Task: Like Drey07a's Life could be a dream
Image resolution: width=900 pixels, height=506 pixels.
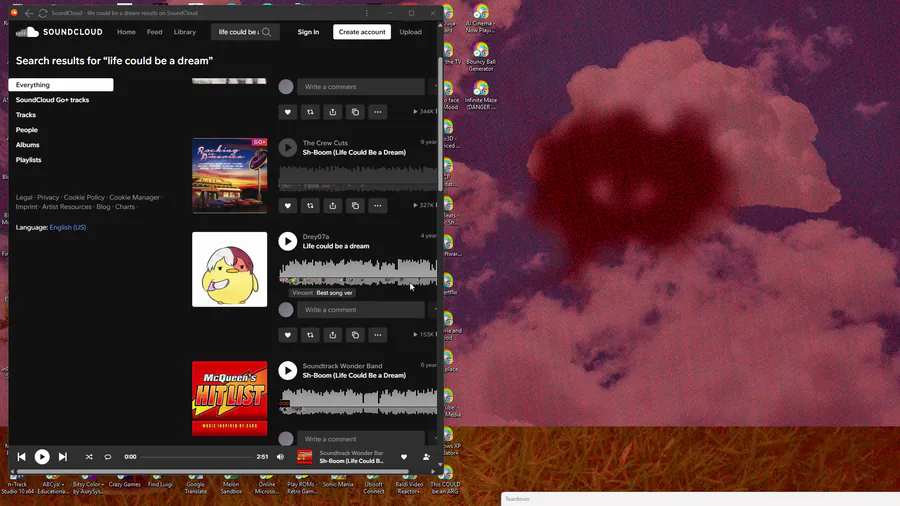Action: (288, 335)
